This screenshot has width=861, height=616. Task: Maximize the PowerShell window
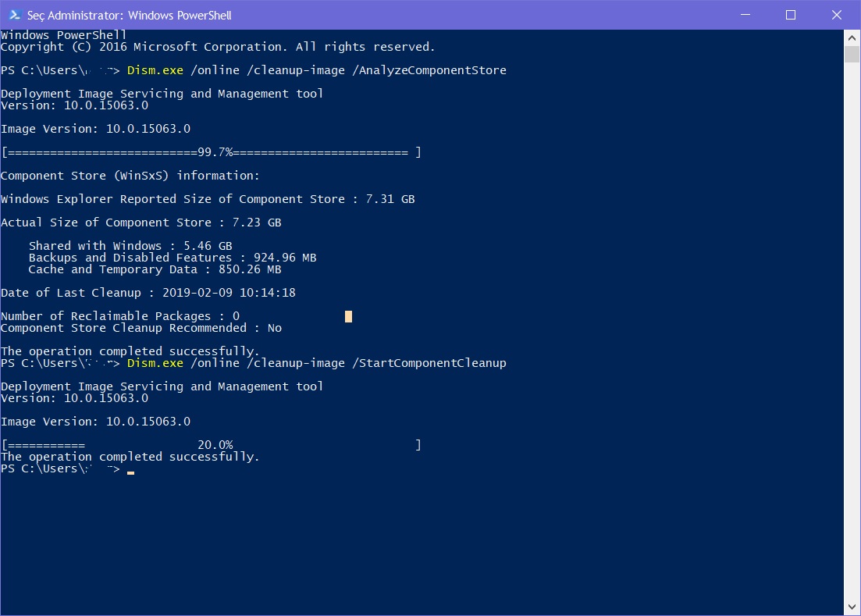click(x=790, y=15)
